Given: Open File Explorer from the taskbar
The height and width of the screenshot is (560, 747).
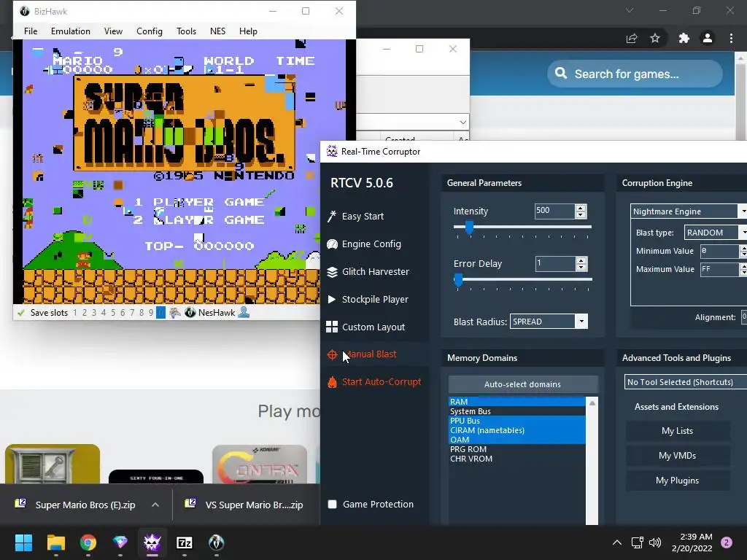Looking at the screenshot, I should point(55,542).
